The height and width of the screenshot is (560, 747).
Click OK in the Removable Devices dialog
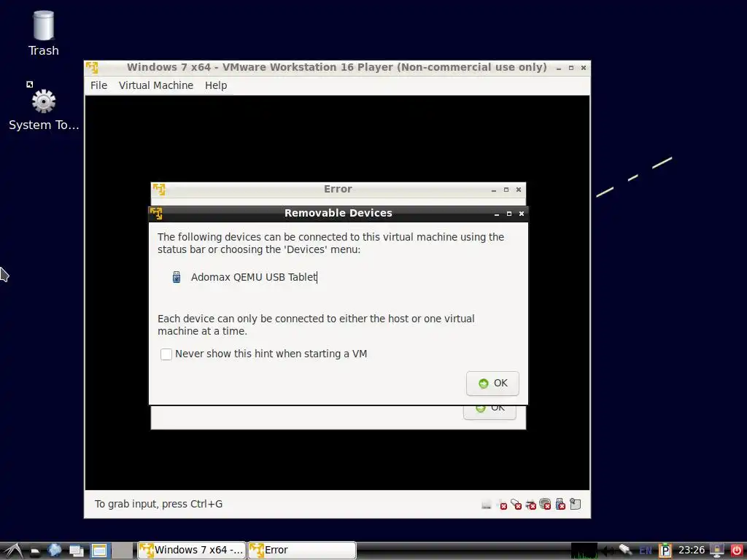tap(492, 384)
